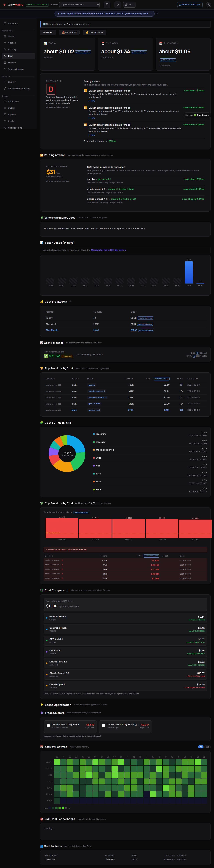Open the notifications bell icon
This screenshot has width=214, height=868.
click(x=117, y=5)
